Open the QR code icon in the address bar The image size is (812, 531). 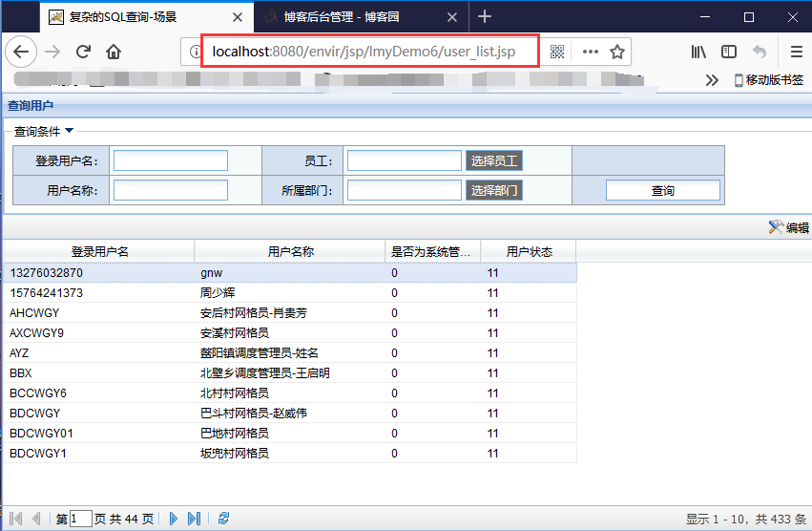click(557, 52)
